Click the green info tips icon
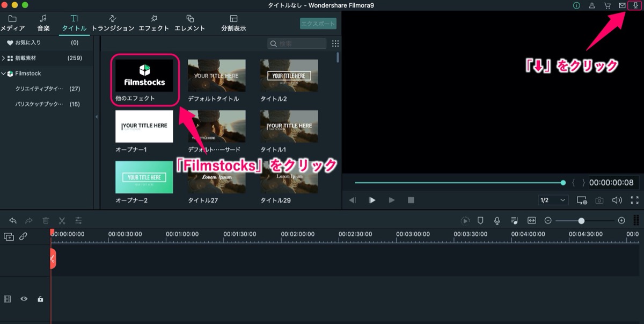Image resolution: width=644 pixels, height=324 pixels. [x=576, y=5]
